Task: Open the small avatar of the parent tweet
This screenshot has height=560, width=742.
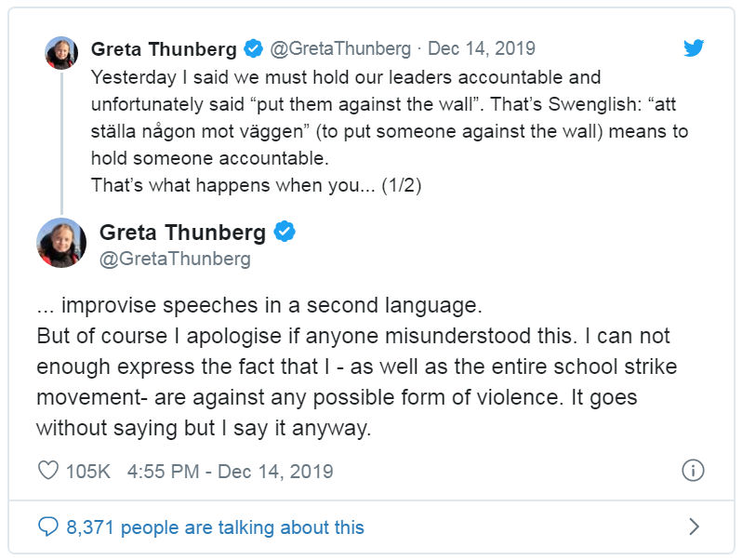Action: [61, 53]
